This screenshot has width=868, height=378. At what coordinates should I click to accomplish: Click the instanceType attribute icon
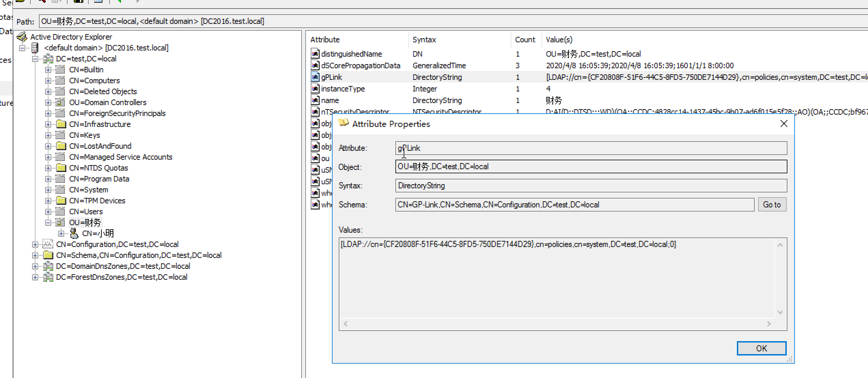pyautogui.click(x=315, y=89)
